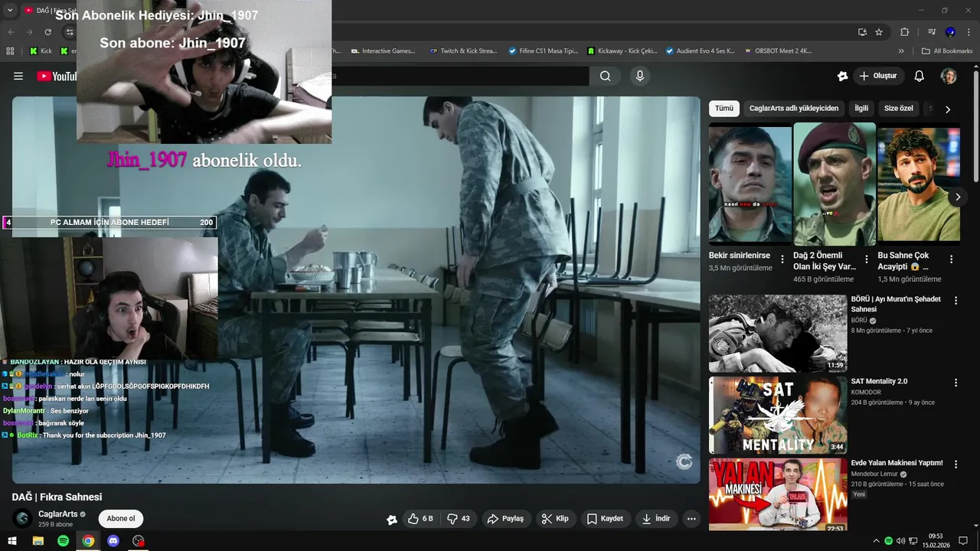This screenshot has height=551, width=980.
Task: Open the Chrome extensions puzzle icon
Action: [x=904, y=32]
